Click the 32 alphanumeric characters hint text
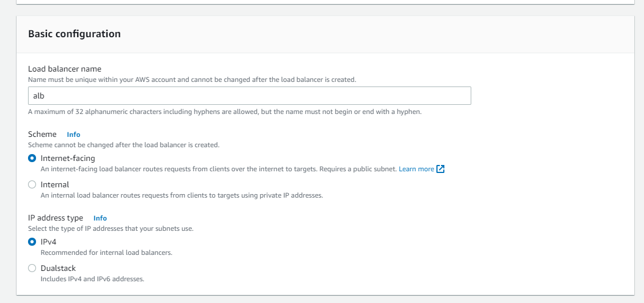This screenshot has height=303, width=644. (x=225, y=112)
